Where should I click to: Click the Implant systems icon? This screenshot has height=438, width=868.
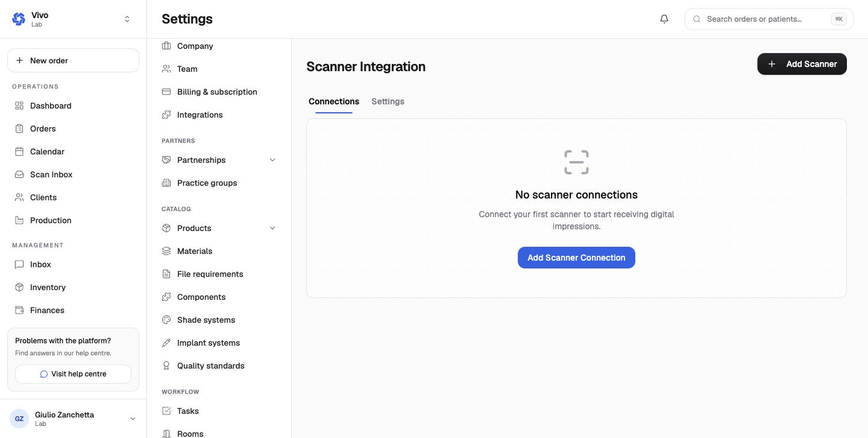pos(166,343)
